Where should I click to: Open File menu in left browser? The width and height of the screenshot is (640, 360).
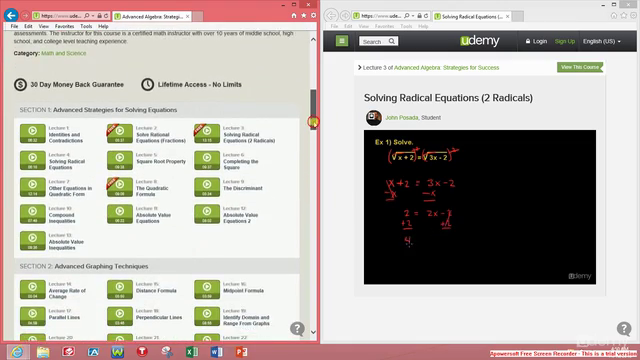pyautogui.click(x=14, y=26)
